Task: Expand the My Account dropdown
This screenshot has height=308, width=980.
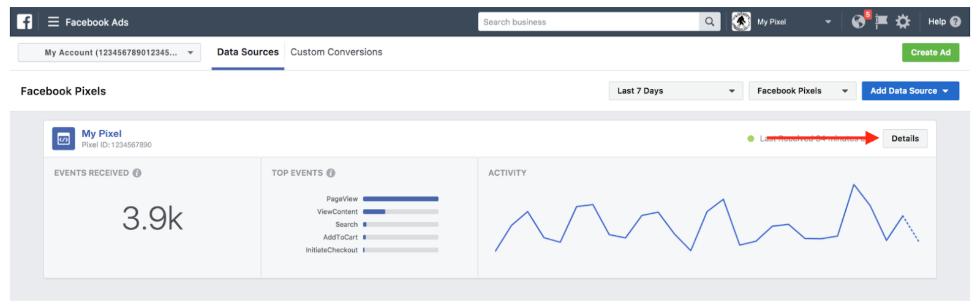Action: tap(110, 53)
